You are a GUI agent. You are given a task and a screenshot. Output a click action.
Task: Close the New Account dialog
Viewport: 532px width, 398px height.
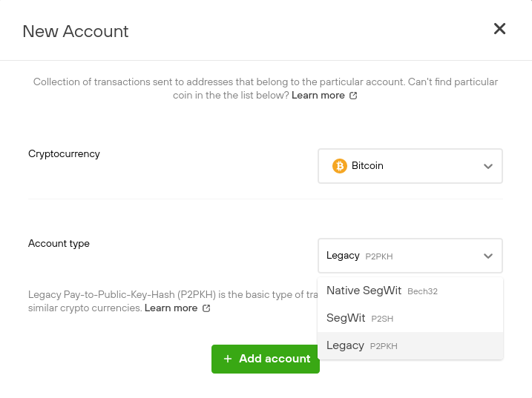point(499,29)
